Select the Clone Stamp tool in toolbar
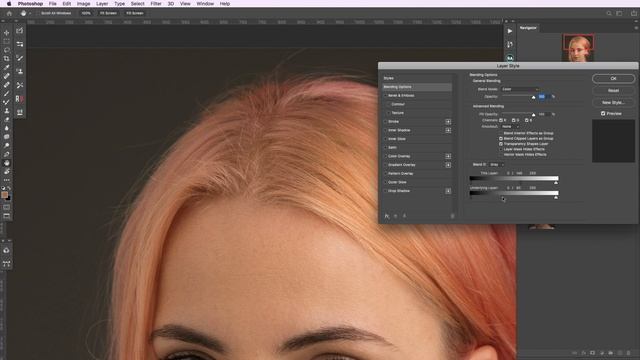This screenshot has height=360, width=640. [7, 111]
